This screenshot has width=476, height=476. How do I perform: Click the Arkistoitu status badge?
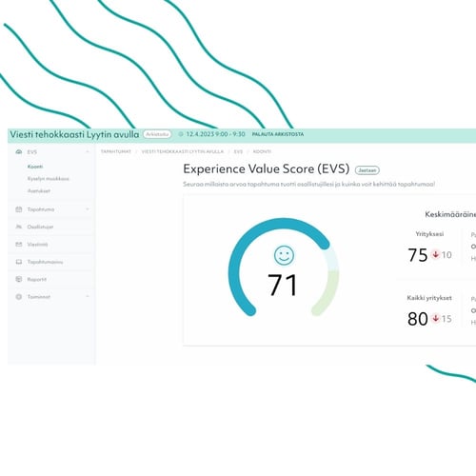point(157,134)
